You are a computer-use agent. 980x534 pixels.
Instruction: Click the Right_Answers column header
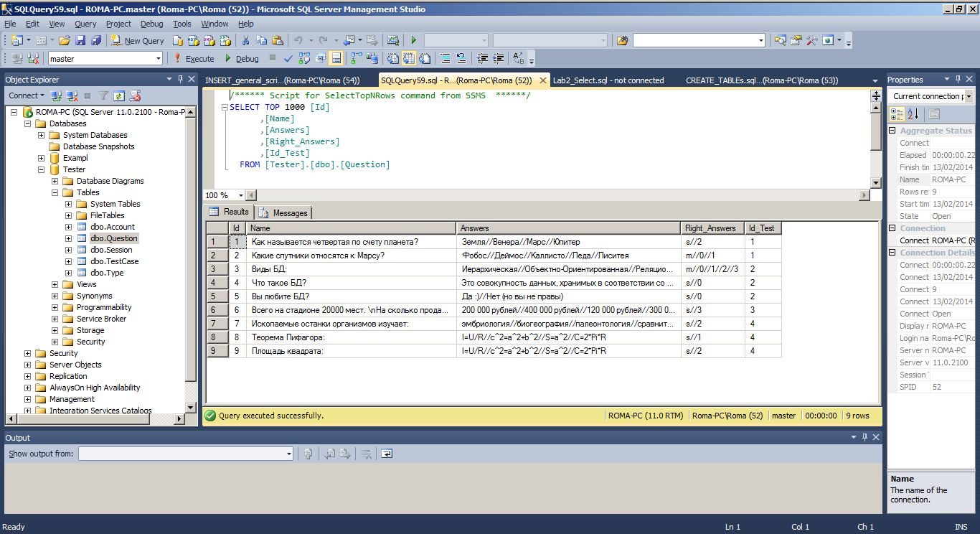coord(712,228)
